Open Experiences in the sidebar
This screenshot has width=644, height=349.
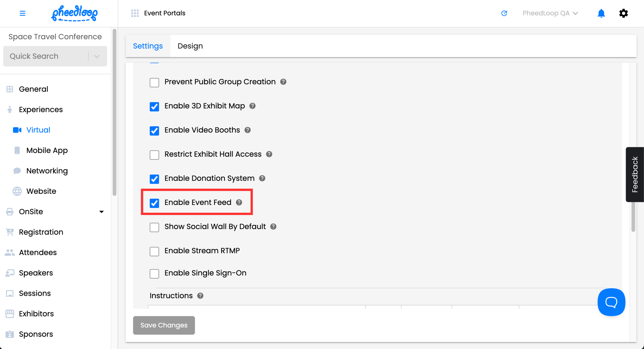tap(41, 109)
